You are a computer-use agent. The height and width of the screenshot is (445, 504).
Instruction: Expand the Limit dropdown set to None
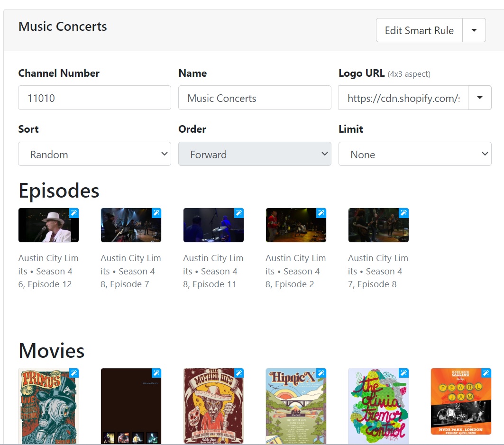pyautogui.click(x=415, y=154)
